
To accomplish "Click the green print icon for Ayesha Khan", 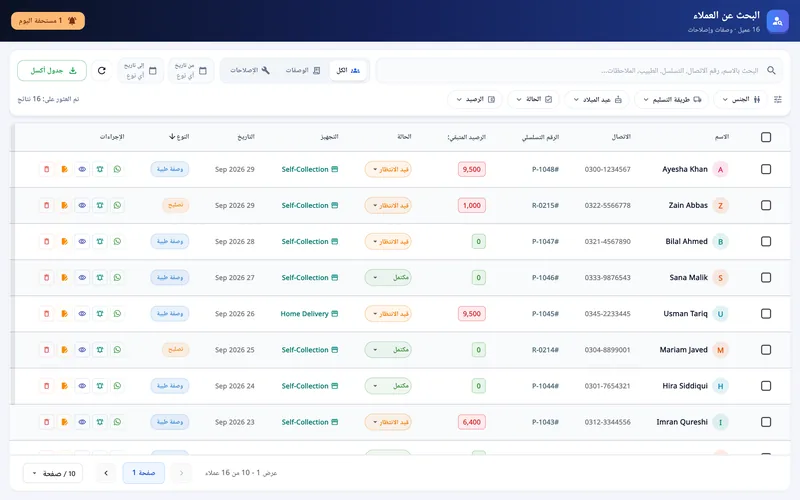I will [100, 169].
